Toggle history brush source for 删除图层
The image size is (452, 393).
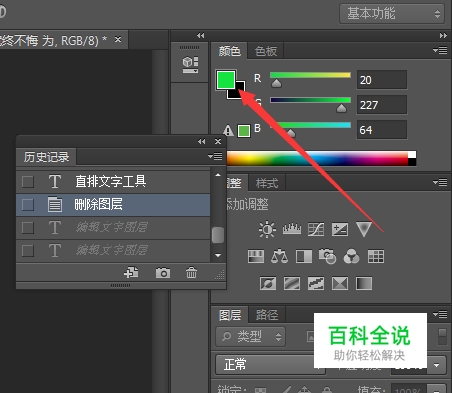tap(28, 205)
